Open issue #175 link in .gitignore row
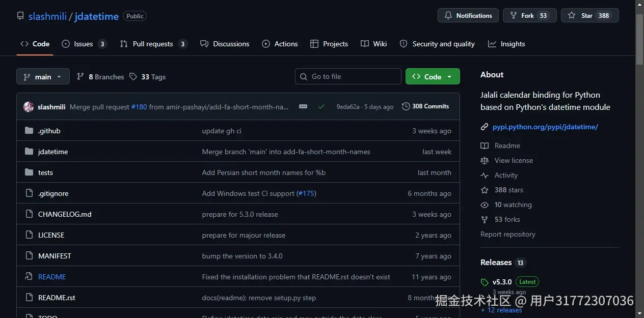644x318 pixels. (x=306, y=193)
